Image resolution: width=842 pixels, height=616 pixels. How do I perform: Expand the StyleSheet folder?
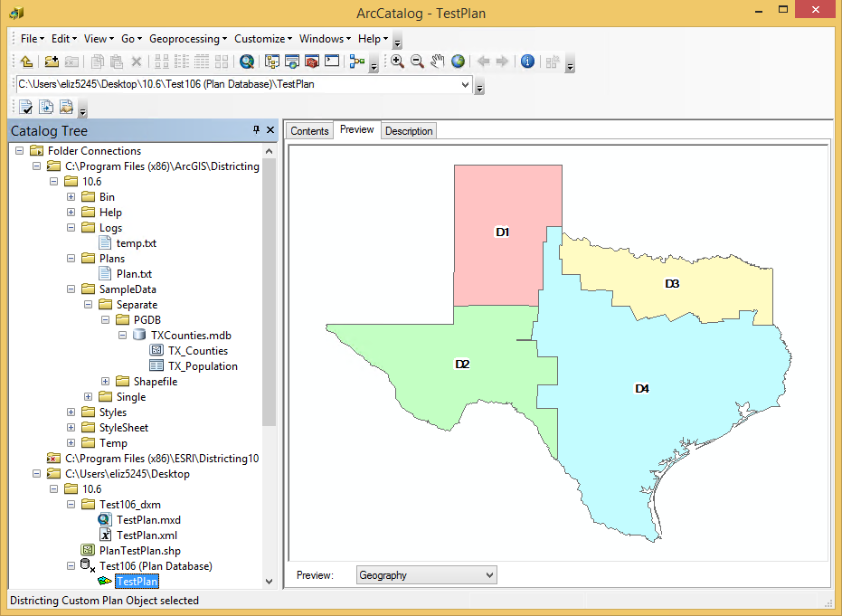pos(71,428)
